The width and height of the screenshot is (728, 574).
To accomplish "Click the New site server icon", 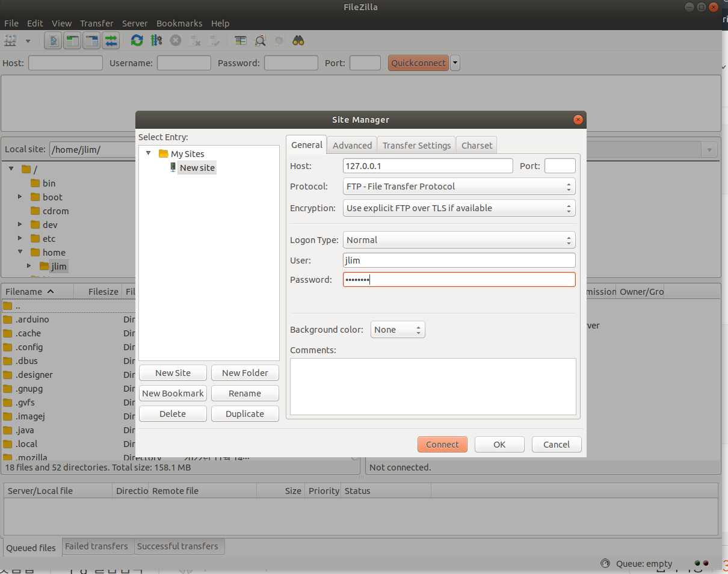I will (173, 168).
